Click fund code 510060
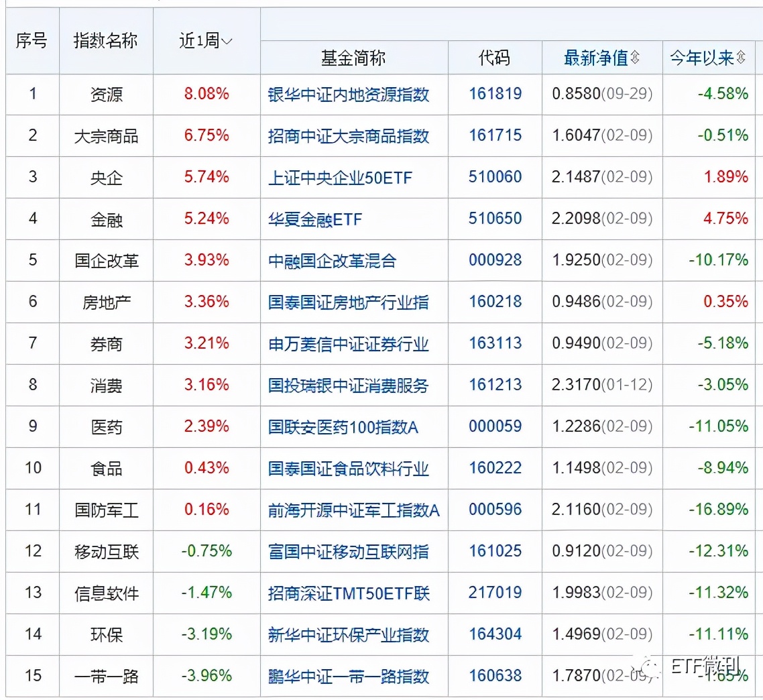 pos(495,177)
